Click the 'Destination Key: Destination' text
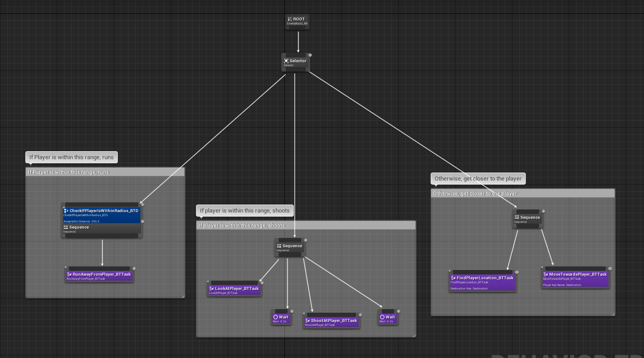The height and width of the screenshot is (358, 644). [469, 289]
